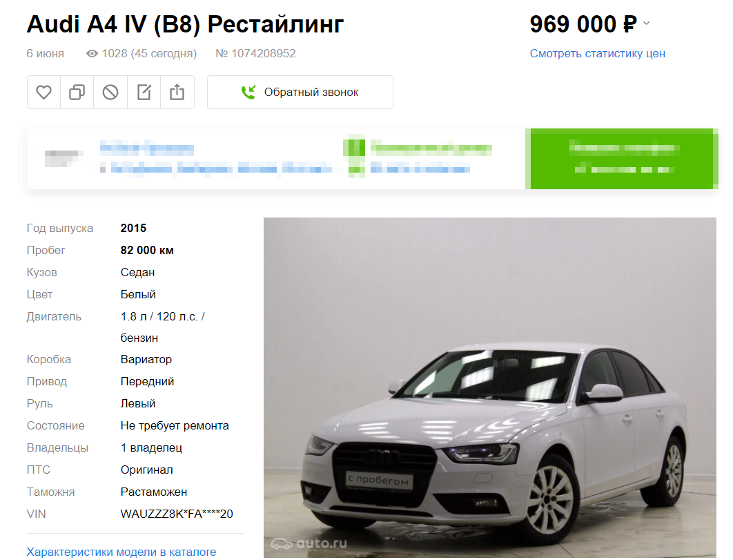Click the eye views counter icon
733x560 pixels.
pos(92,54)
